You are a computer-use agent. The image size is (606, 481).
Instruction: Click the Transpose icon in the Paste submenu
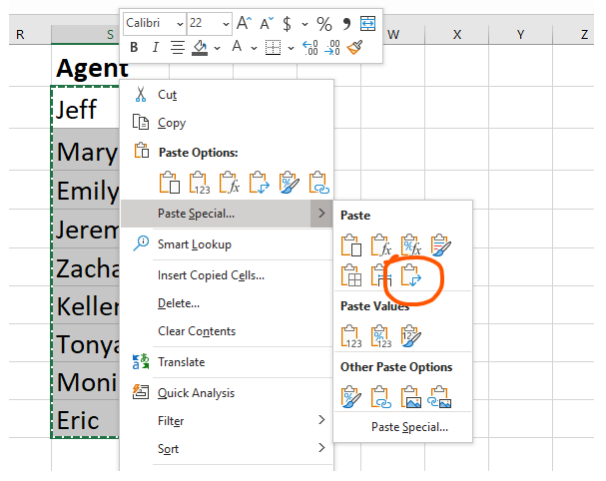click(x=410, y=276)
